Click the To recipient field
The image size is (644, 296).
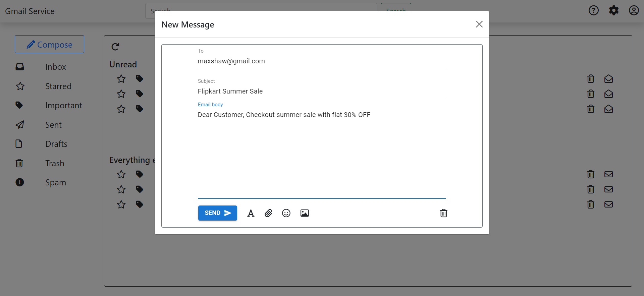tap(322, 61)
